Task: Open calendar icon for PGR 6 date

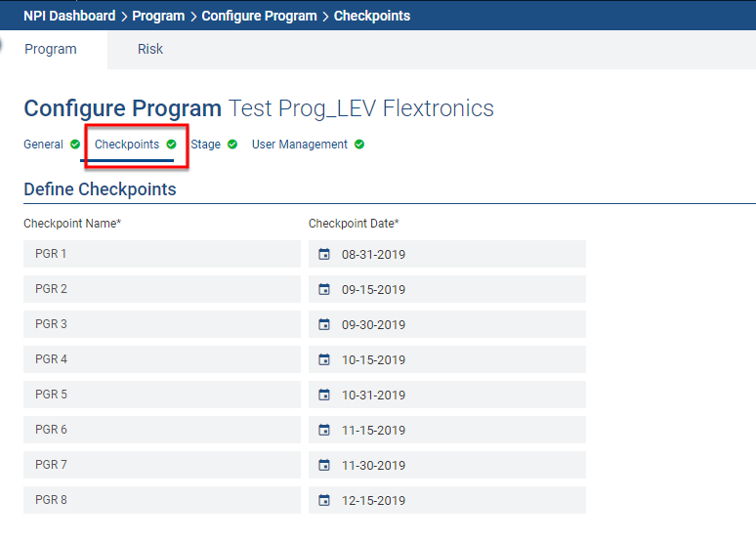Action: pos(324,431)
